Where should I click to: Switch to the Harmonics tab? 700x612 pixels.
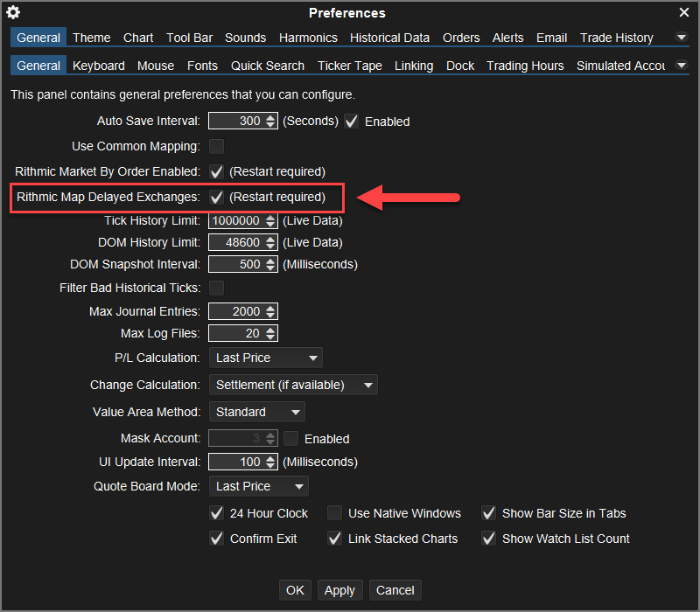pyautogui.click(x=308, y=38)
